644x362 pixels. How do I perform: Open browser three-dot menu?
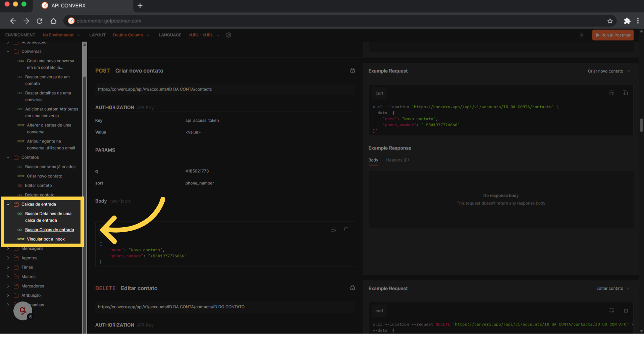[638, 21]
